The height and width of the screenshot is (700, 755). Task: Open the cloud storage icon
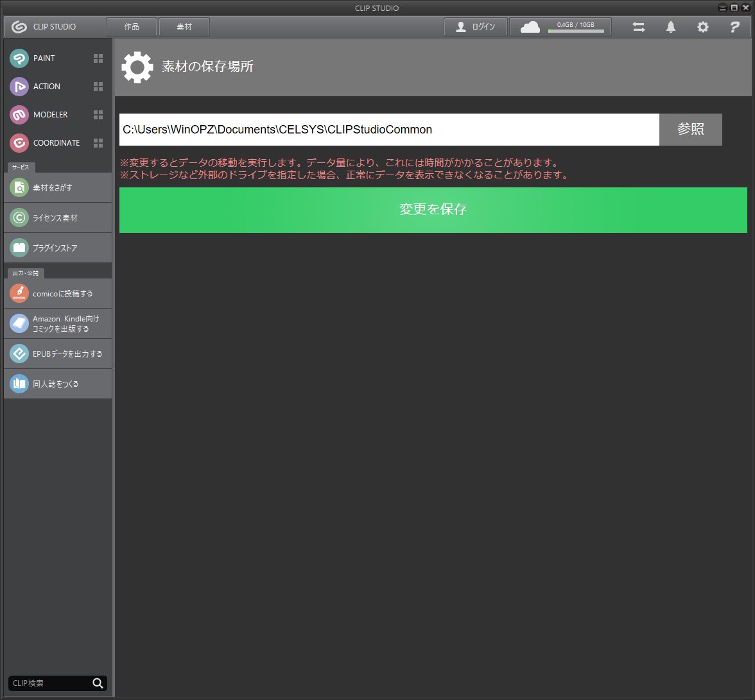(x=530, y=27)
